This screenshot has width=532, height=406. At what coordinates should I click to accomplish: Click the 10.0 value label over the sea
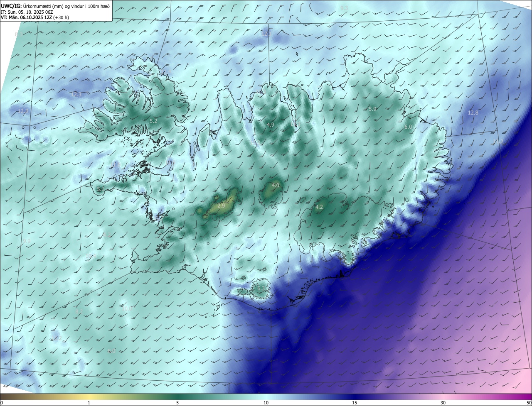point(127,308)
